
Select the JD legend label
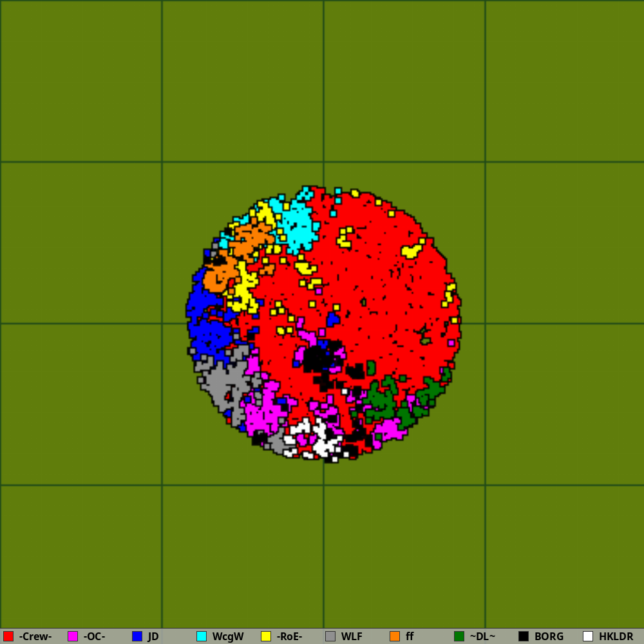153,637
